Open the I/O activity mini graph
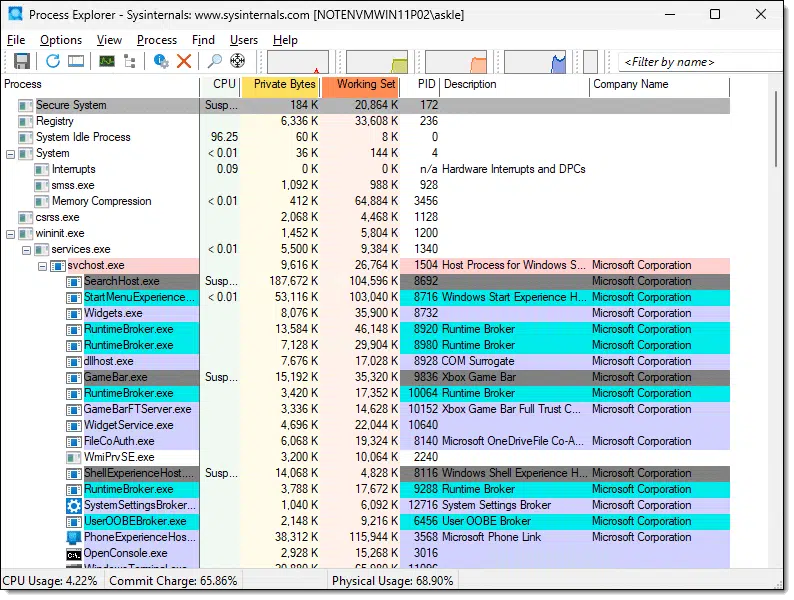The image size is (794, 600). [x=535, y=62]
